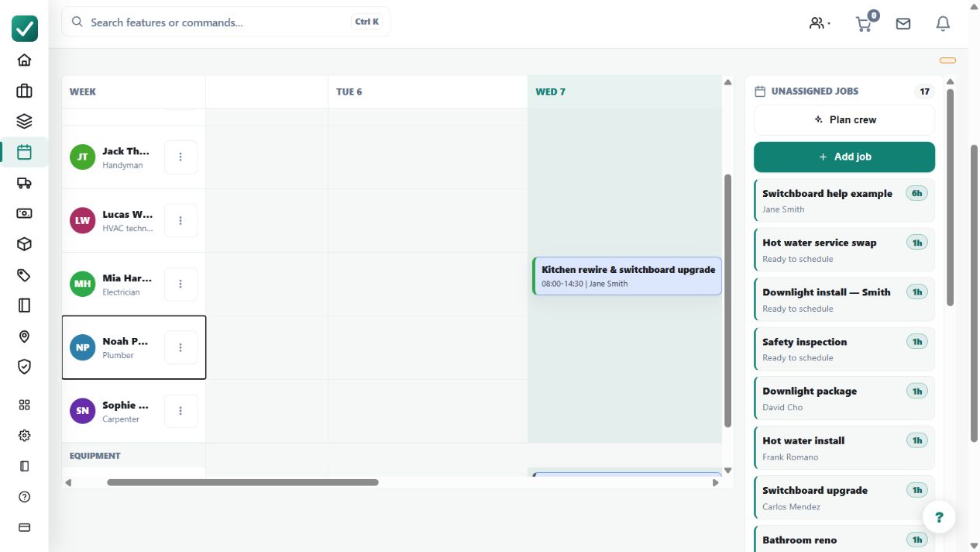Viewport: 980px width, 552px height.
Task: Open the price tag icon in sidebar
Action: tap(24, 274)
